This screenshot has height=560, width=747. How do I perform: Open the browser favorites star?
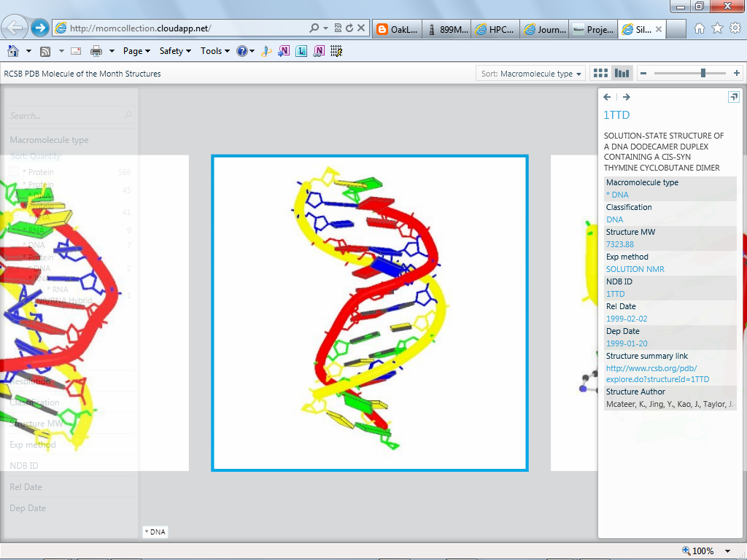(x=717, y=28)
